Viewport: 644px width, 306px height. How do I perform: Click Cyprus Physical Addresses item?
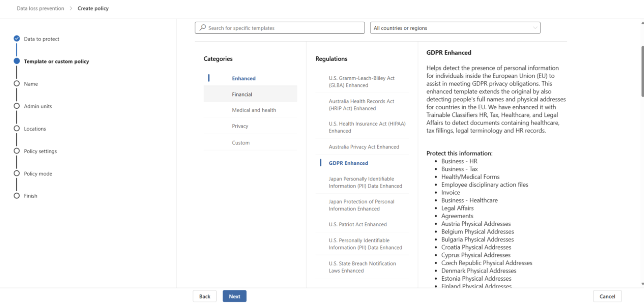476,255
